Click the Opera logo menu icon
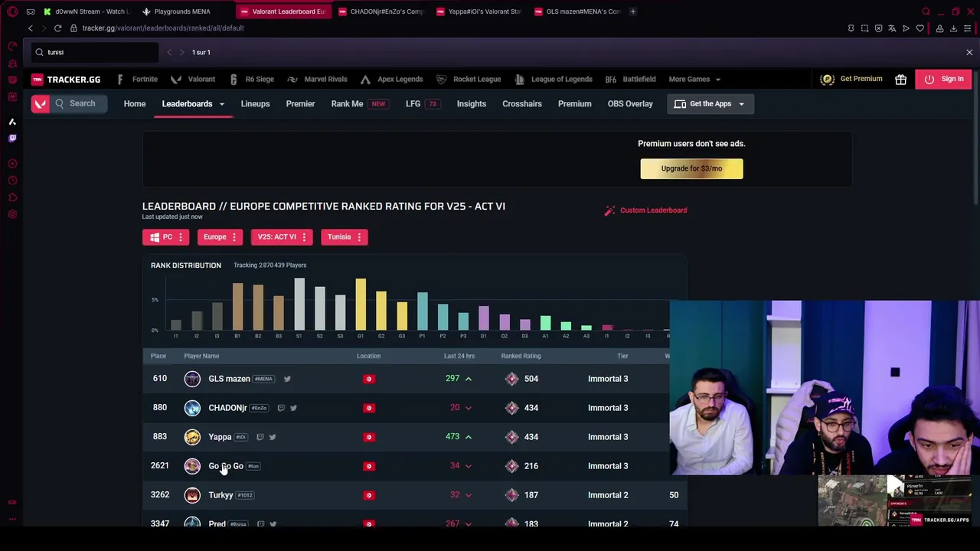980x551 pixels. point(12,11)
